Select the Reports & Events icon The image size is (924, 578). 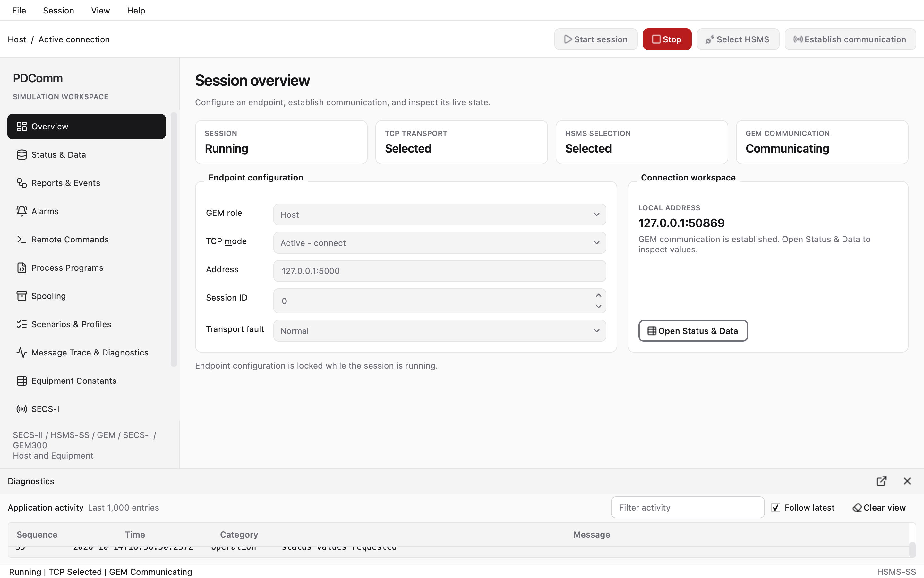click(x=22, y=183)
